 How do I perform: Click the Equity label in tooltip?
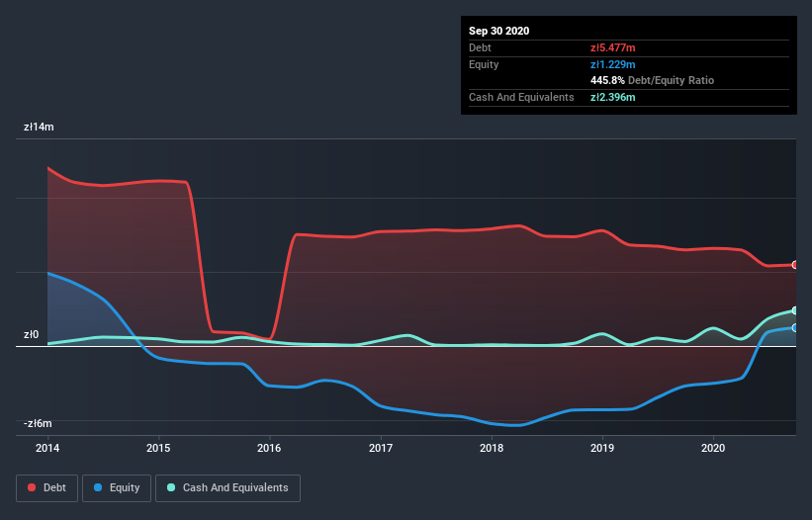[484, 64]
